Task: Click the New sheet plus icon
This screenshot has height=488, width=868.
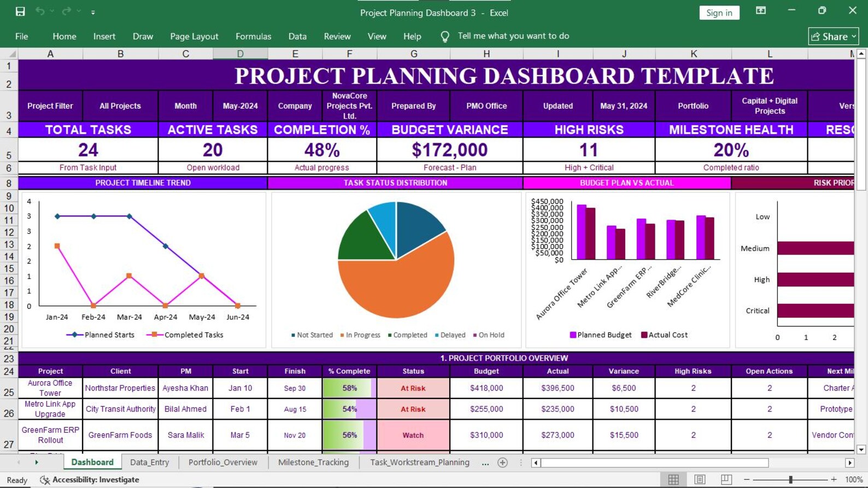Action: (503, 463)
